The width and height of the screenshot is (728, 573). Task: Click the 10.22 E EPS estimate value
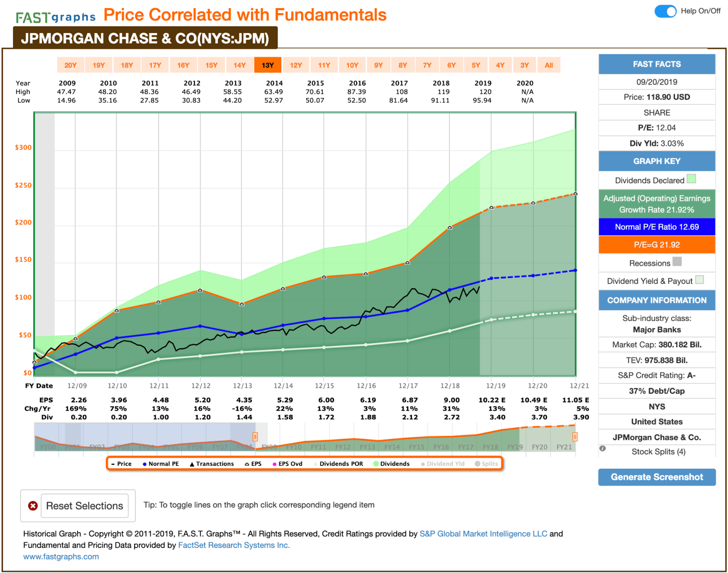click(x=492, y=400)
